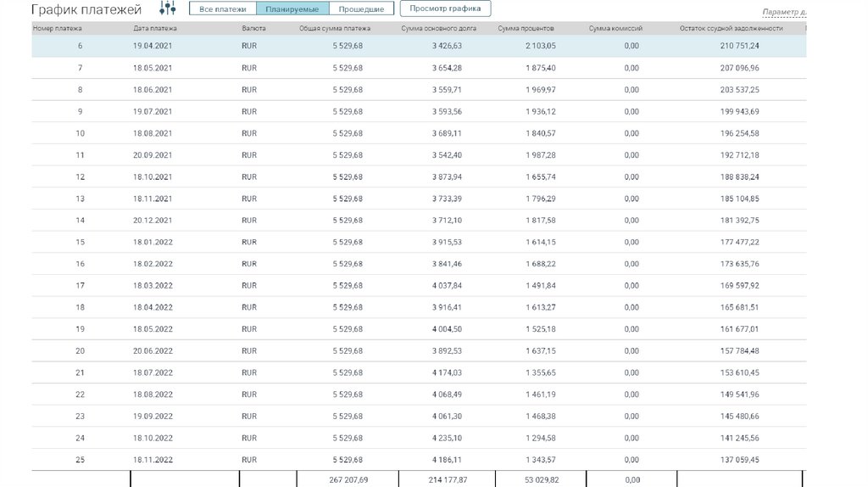868x487 pixels.
Task: Click remaining debt 210 751,24
Action: pos(739,46)
